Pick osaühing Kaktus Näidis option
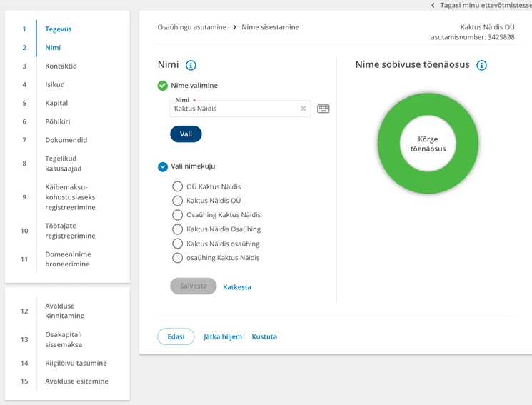The height and width of the screenshot is (405, 532). [x=177, y=258]
